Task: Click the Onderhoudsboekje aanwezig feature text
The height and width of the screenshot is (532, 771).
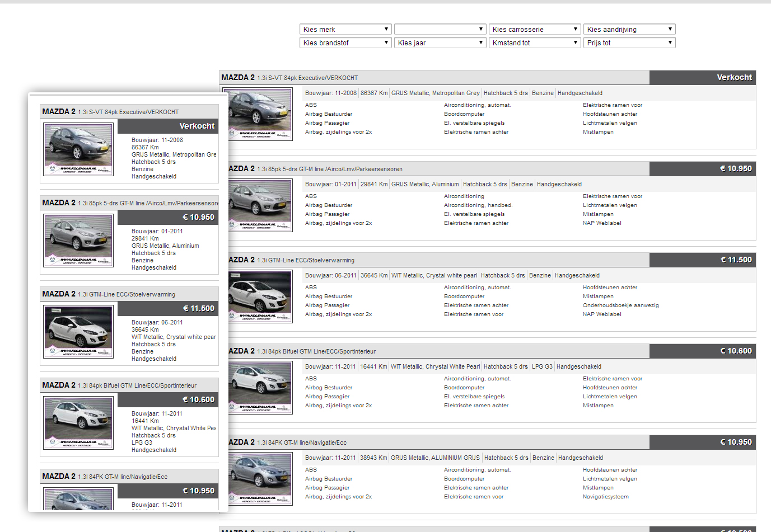Action: coord(621,305)
